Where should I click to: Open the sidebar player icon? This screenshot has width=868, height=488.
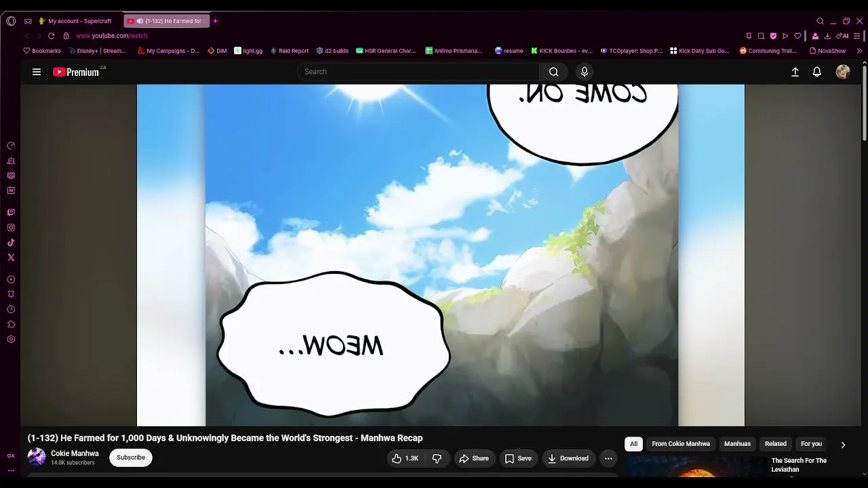pyautogui.click(x=11, y=279)
